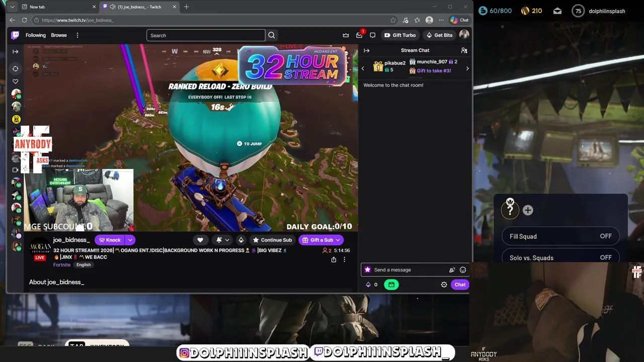This screenshot has width=644, height=362.
Task: Click the dolphiiinsplash username in game header
Action: pos(607,11)
